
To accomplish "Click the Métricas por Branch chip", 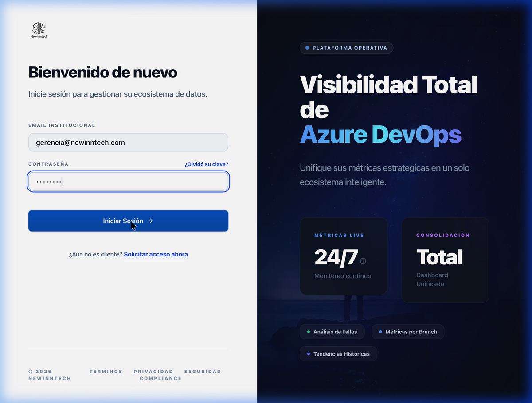I will pyautogui.click(x=408, y=332).
